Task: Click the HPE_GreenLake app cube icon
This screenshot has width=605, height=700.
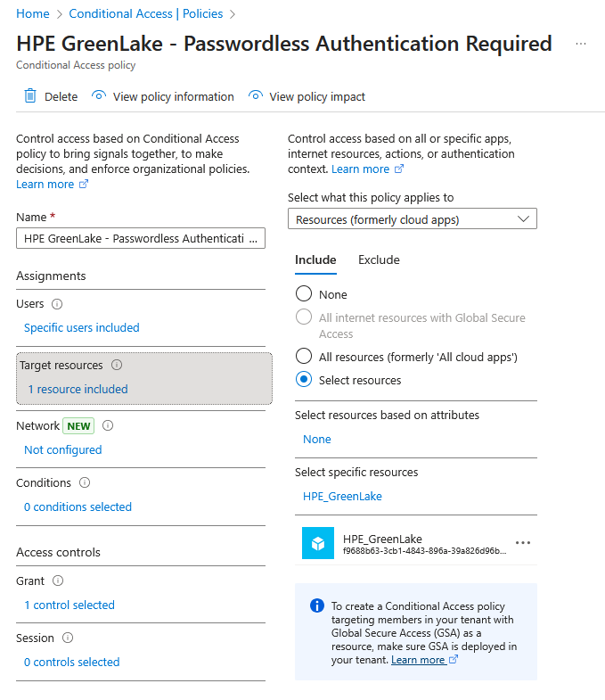Action: pyautogui.click(x=318, y=543)
